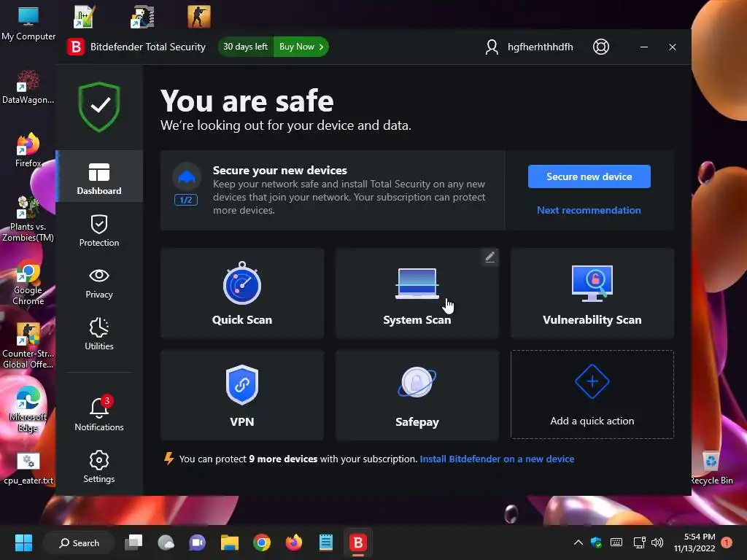Open File Explorer from the taskbar
This screenshot has width=747, height=560.
[230, 542]
